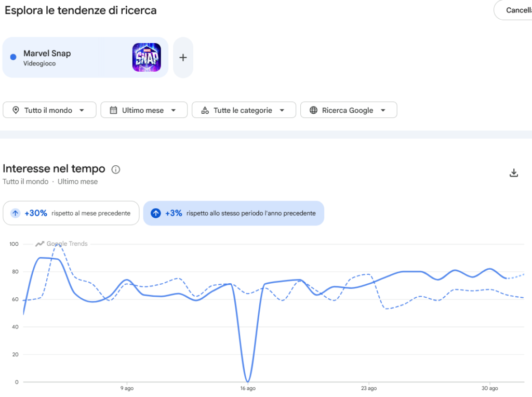This screenshot has width=532, height=397.
Task: Click the calendar icon in Ultimo mese
Action: [x=114, y=110]
